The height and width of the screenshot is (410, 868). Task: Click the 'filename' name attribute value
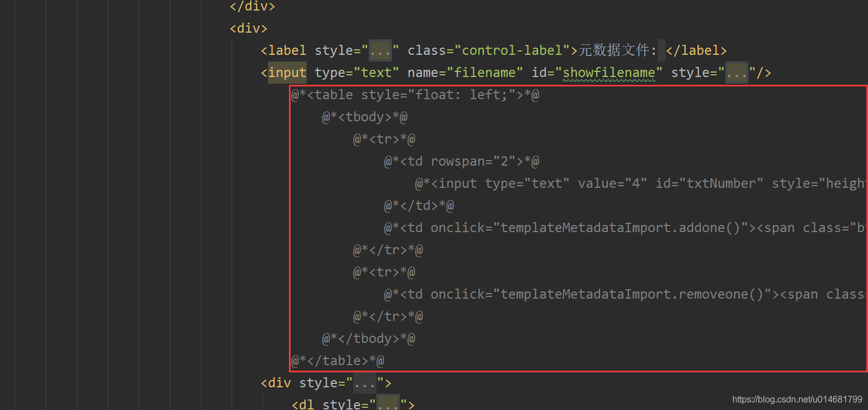tap(489, 73)
